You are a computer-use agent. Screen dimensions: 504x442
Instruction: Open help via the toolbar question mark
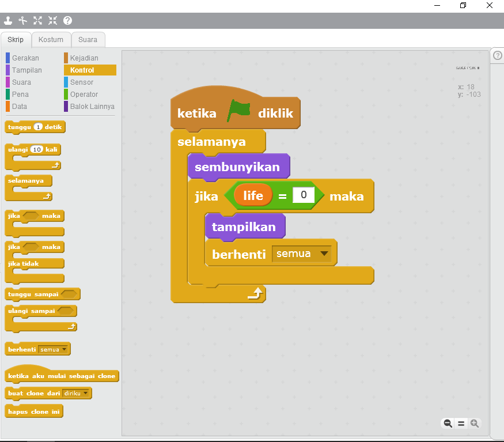[x=67, y=21]
